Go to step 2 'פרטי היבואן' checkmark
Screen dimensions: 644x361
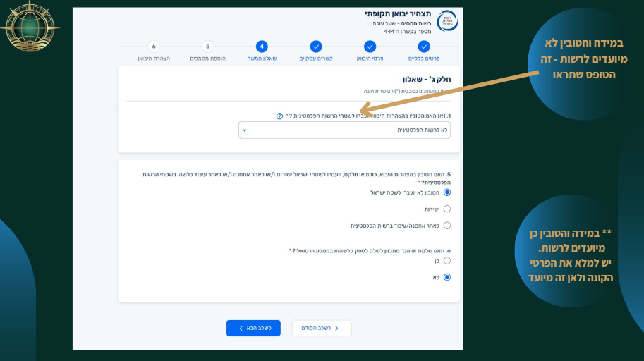click(x=370, y=47)
